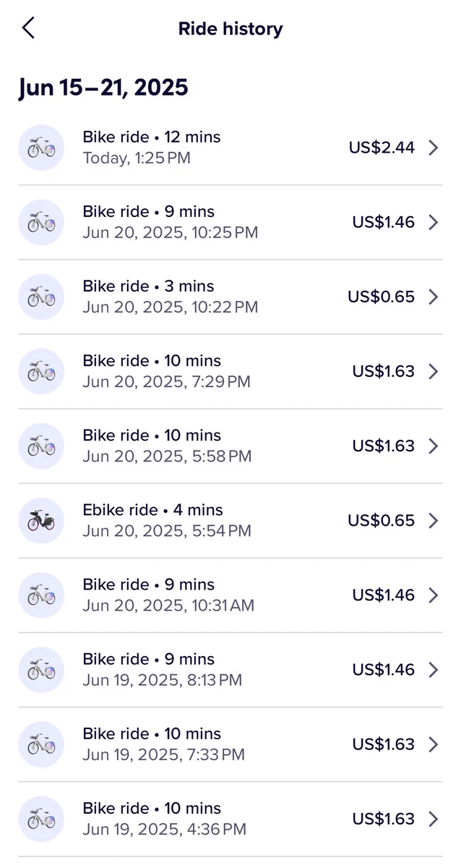Screen dimensions: 461x868
Task: Tap the Jun 15–21, 2025 heading
Action: click(103, 88)
